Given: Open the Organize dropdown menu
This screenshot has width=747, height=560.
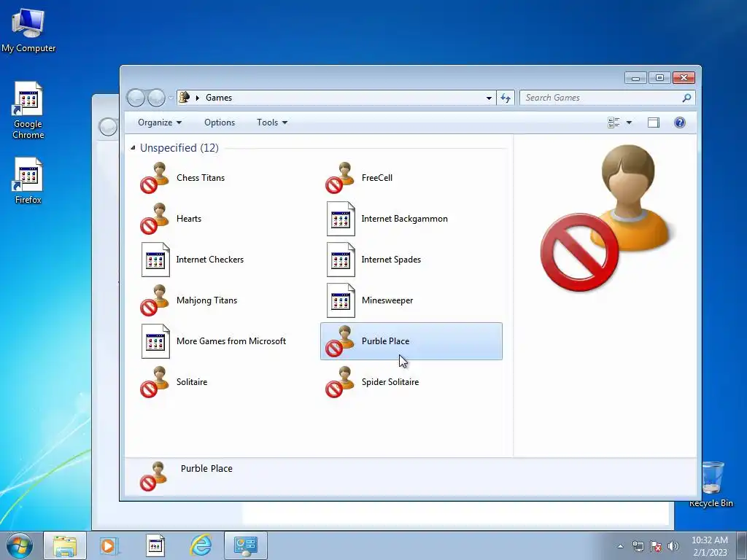Looking at the screenshot, I should [160, 122].
